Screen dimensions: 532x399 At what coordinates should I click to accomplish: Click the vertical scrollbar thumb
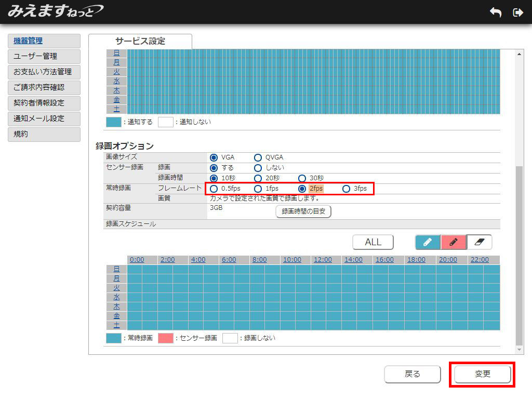(519, 255)
